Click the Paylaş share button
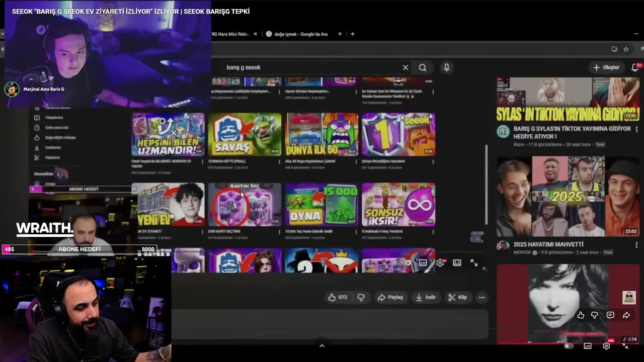The width and height of the screenshot is (644, 362). point(390,297)
